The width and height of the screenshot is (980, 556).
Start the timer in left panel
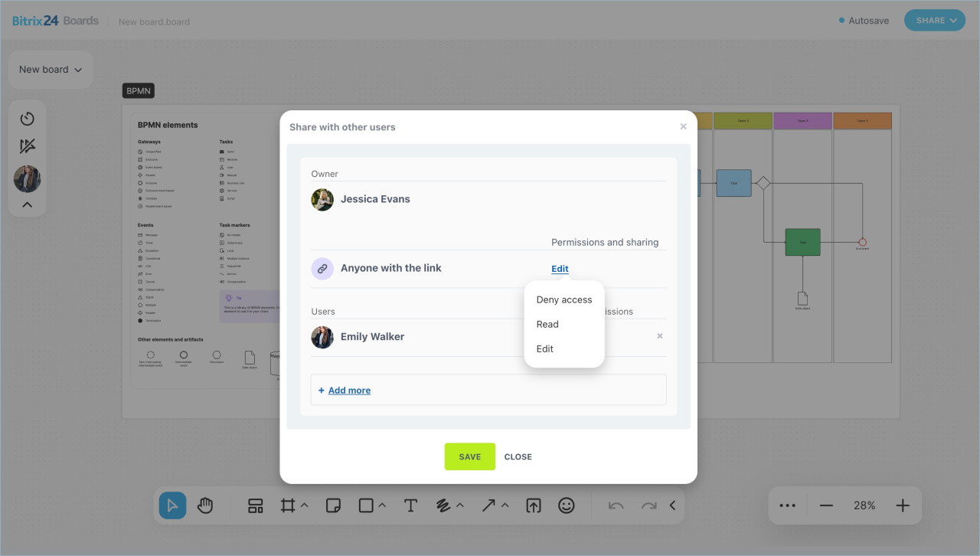tap(28, 119)
